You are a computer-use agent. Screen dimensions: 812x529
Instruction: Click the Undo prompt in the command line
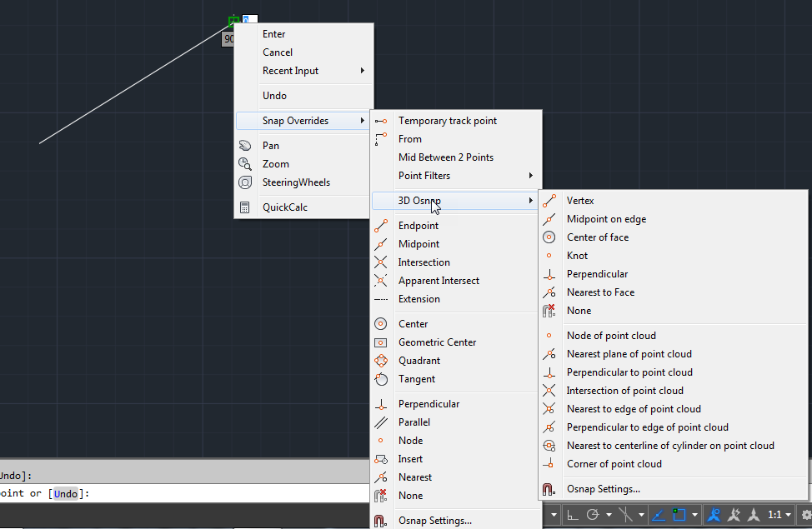[x=65, y=493]
